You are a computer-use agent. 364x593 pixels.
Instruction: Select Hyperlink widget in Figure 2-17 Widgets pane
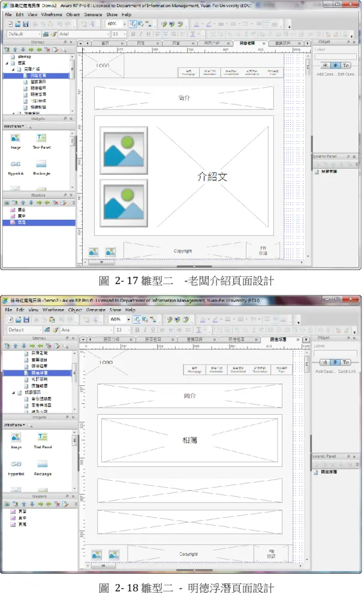coord(16,167)
